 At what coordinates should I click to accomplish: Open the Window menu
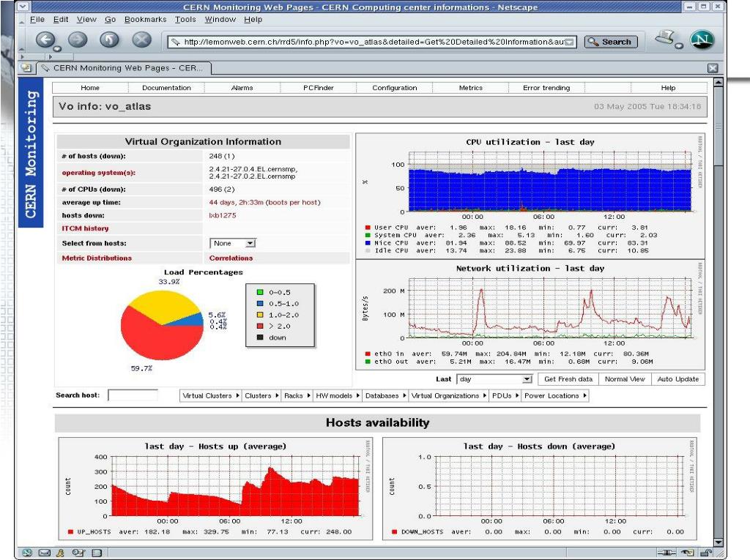tap(220, 19)
